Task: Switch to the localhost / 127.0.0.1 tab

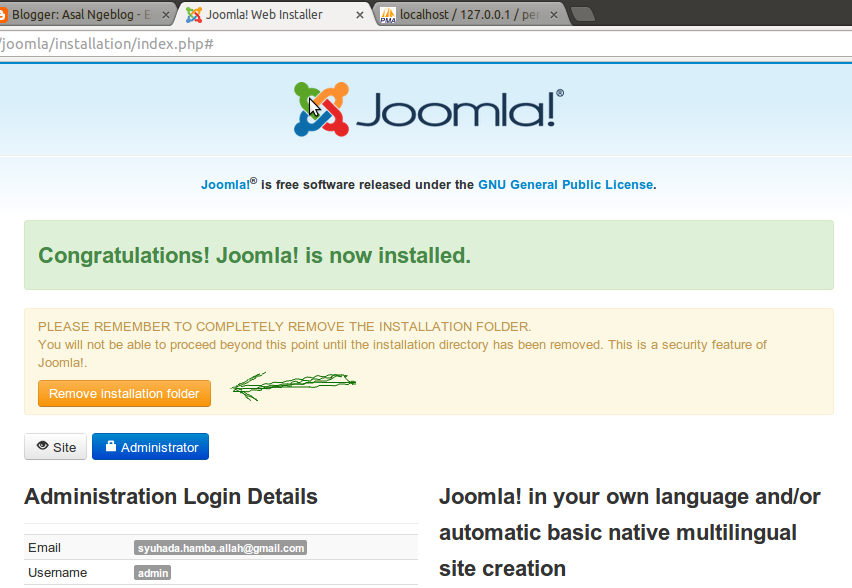Action: [470, 15]
